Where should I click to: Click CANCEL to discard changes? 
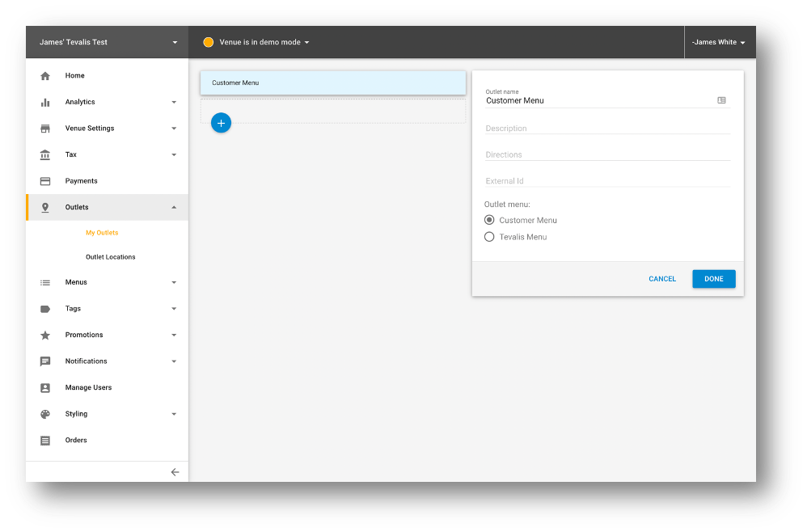(662, 278)
